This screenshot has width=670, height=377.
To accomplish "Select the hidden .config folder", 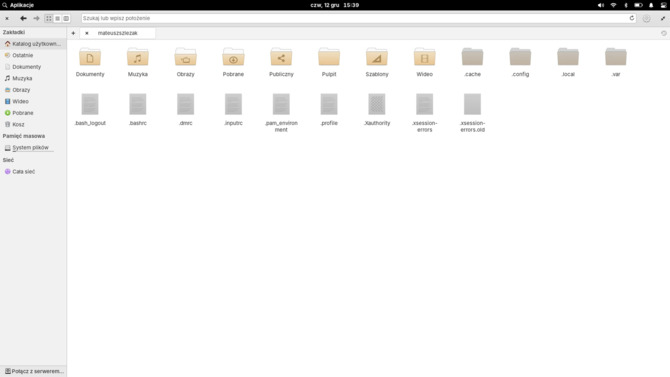I will (x=520, y=57).
